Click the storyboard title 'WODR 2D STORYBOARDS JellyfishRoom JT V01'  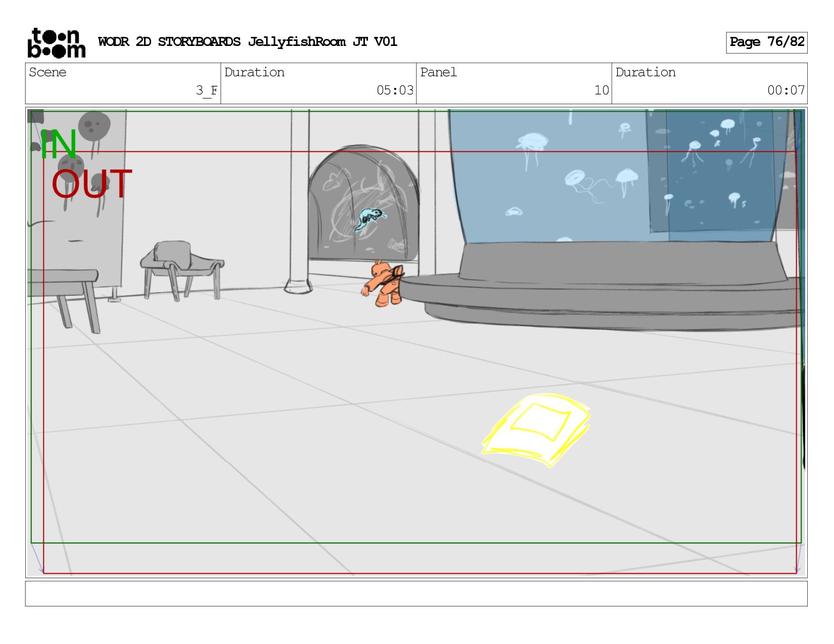pyautogui.click(x=248, y=41)
